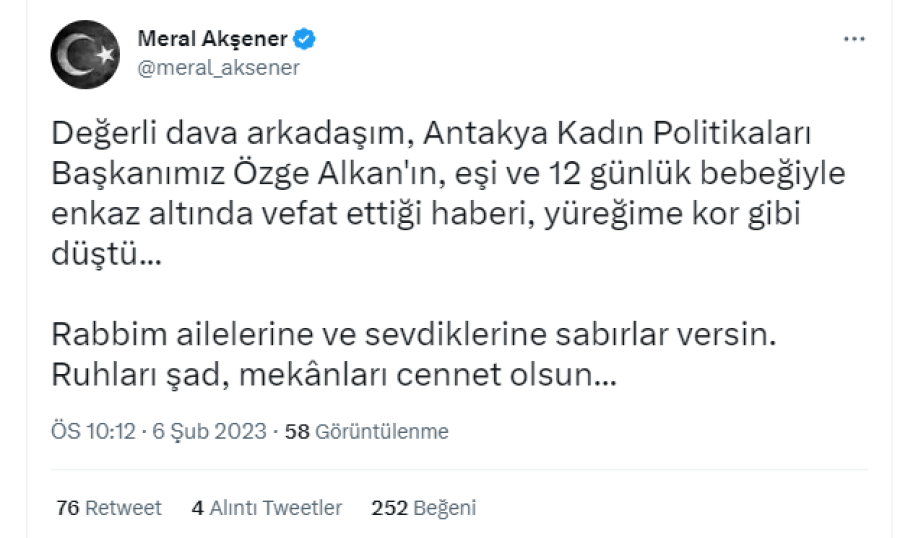Open the "Retweet" list label
This screenshot has width=900, height=538.
[123, 508]
